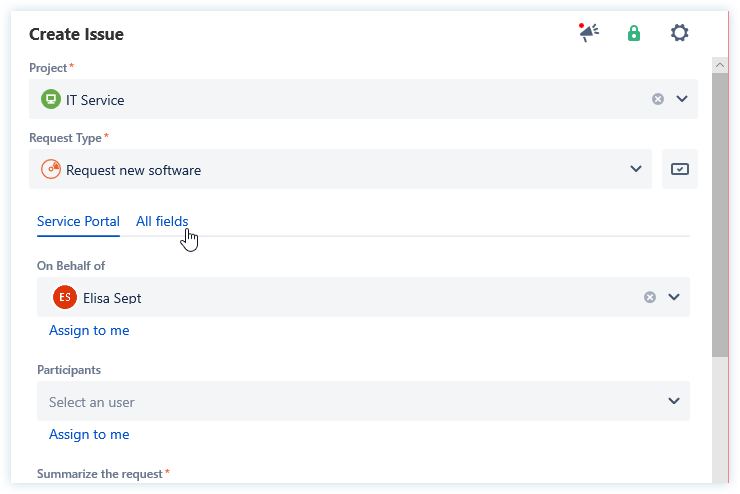
Task: Clear the IT Service project selection
Action: pos(657,99)
